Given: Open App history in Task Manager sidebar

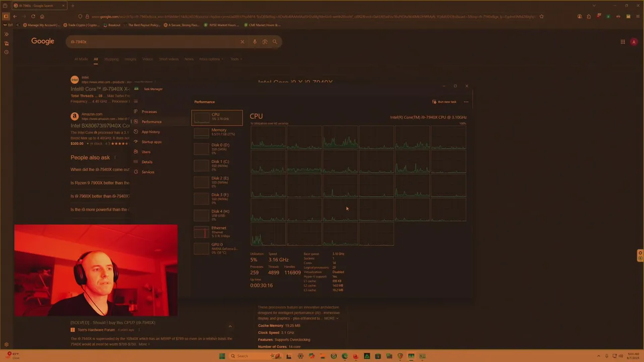Looking at the screenshot, I should click(150, 132).
